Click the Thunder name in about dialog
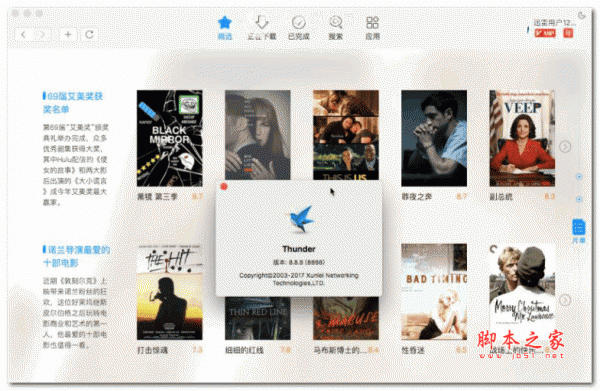The width and height of the screenshot is (600, 391). pos(299,249)
